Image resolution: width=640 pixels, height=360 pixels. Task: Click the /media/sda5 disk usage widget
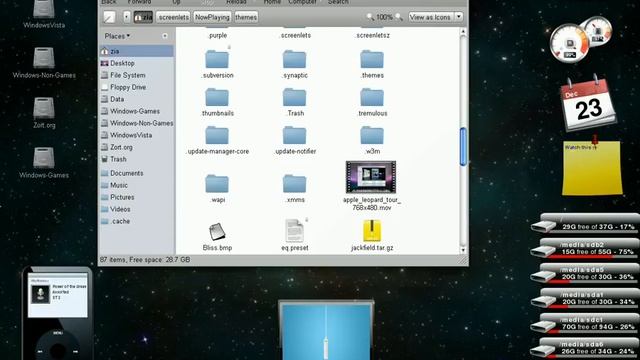585,273
